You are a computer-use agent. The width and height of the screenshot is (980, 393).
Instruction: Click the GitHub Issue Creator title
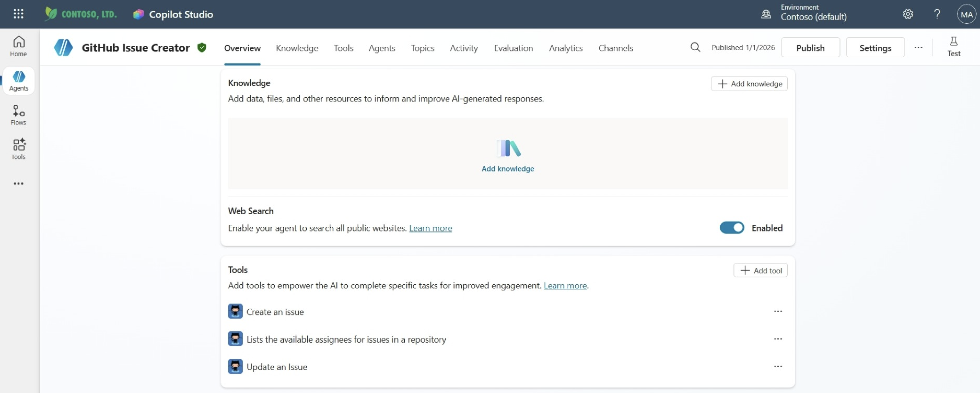click(x=136, y=47)
